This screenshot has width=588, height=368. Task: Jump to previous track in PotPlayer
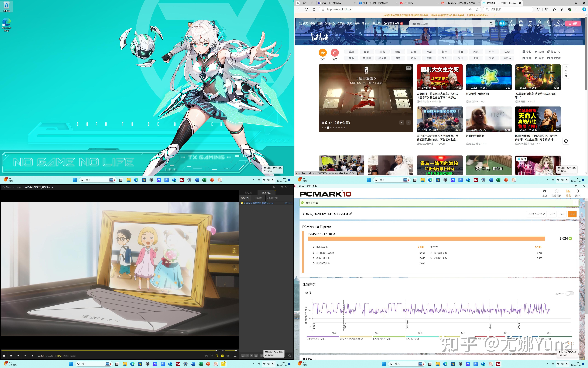pos(18,356)
